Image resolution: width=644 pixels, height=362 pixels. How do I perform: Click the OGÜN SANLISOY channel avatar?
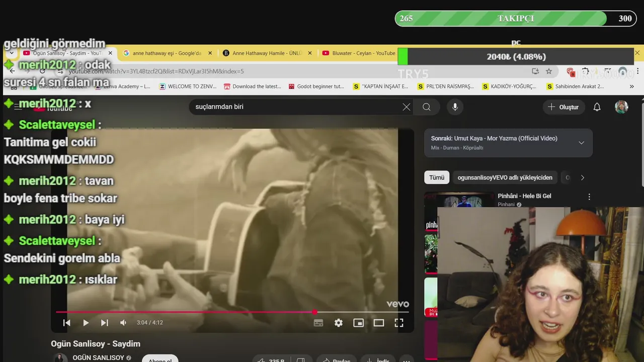point(60,358)
